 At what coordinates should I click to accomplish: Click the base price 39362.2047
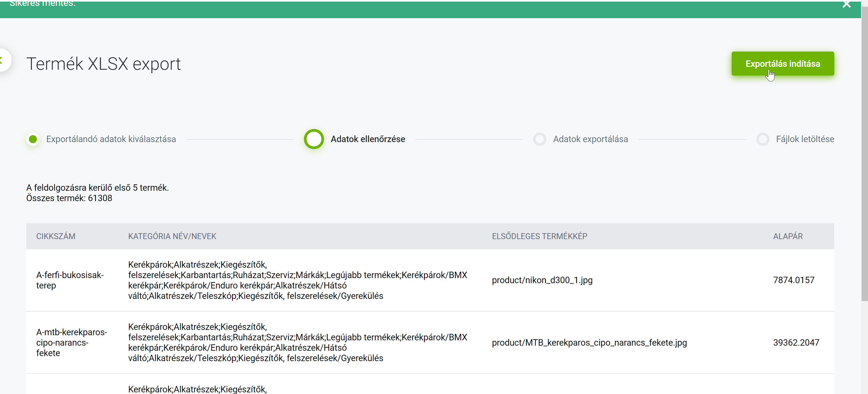(x=796, y=342)
